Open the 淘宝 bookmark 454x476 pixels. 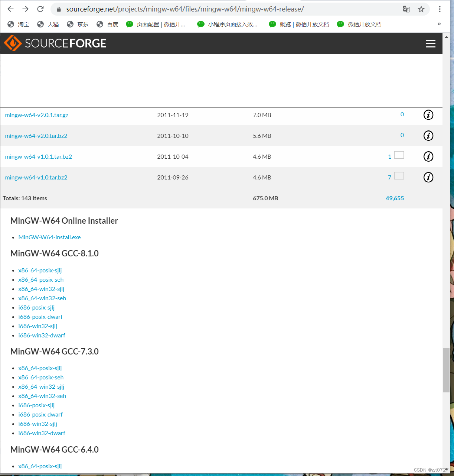(x=18, y=24)
